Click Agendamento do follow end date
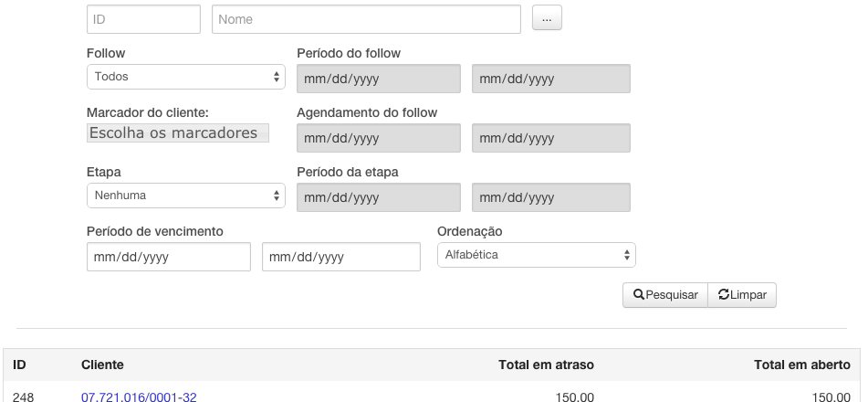The height and width of the screenshot is (402, 868). (x=550, y=138)
